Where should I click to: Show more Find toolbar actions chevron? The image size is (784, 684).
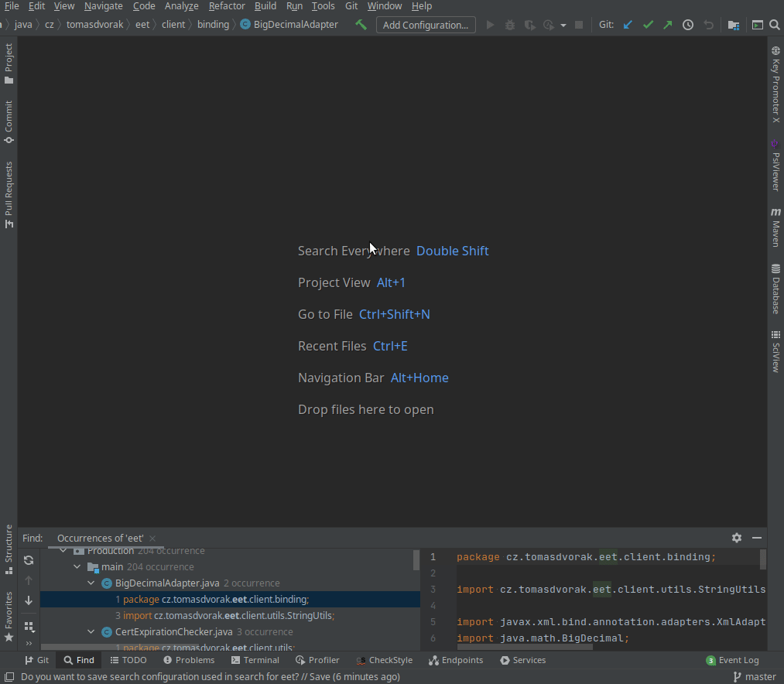tap(29, 644)
